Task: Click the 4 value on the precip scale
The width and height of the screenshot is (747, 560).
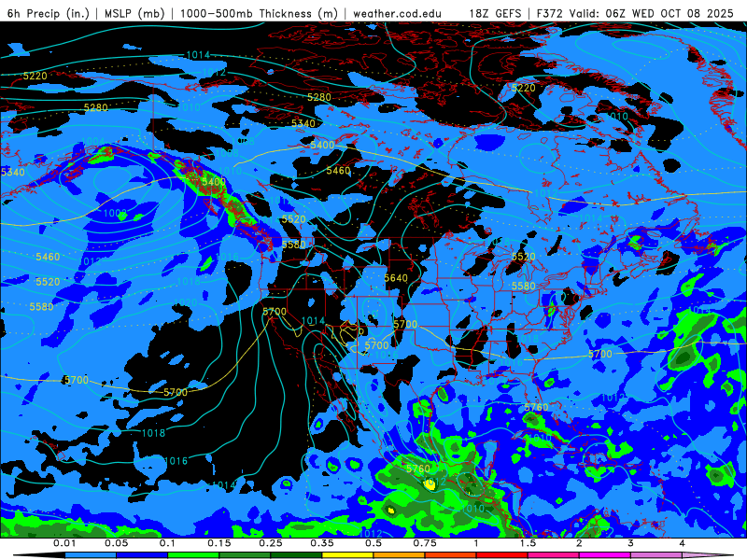Action: coord(683,543)
